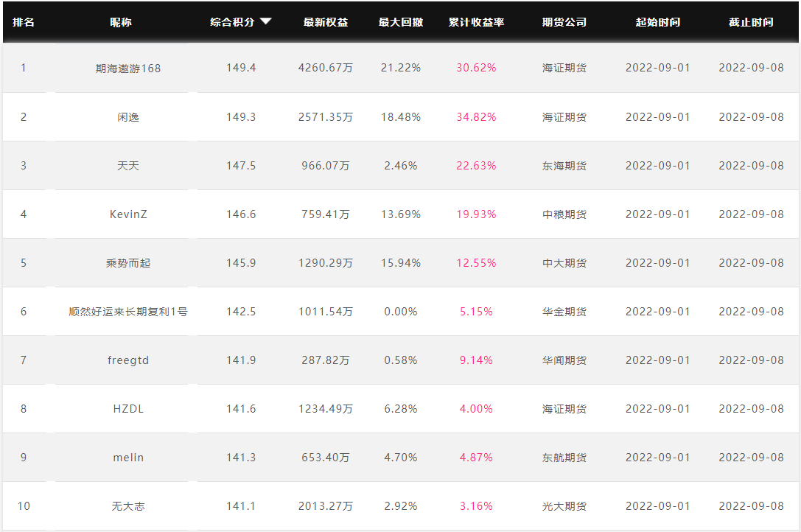Click drawdown value 21.22%
801x532 pixels.
click(401, 68)
